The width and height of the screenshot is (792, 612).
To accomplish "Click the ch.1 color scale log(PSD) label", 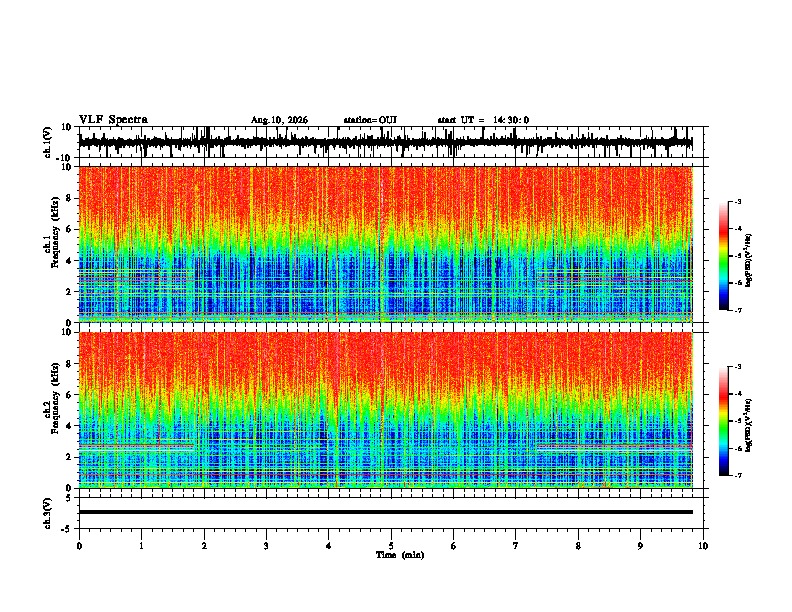I will click(x=749, y=261).
